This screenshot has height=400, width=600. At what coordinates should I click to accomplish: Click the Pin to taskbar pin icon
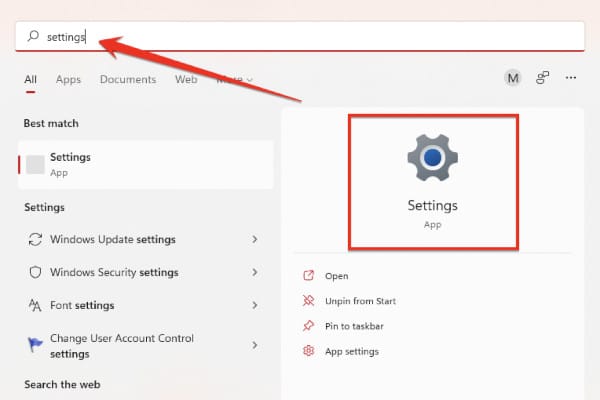point(308,326)
